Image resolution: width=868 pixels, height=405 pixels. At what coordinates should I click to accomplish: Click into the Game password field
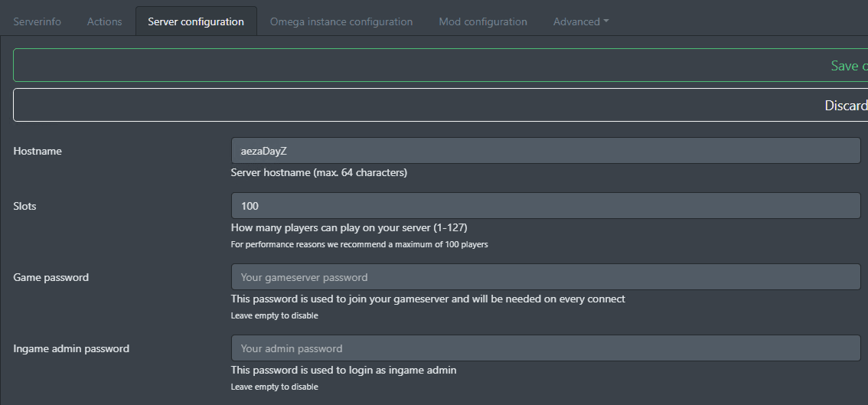545,277
